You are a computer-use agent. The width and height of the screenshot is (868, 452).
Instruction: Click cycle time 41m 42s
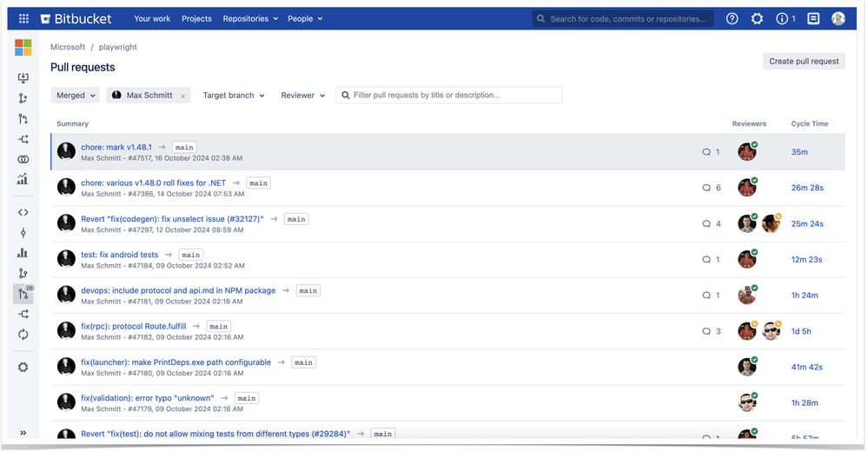click(806, 367)
